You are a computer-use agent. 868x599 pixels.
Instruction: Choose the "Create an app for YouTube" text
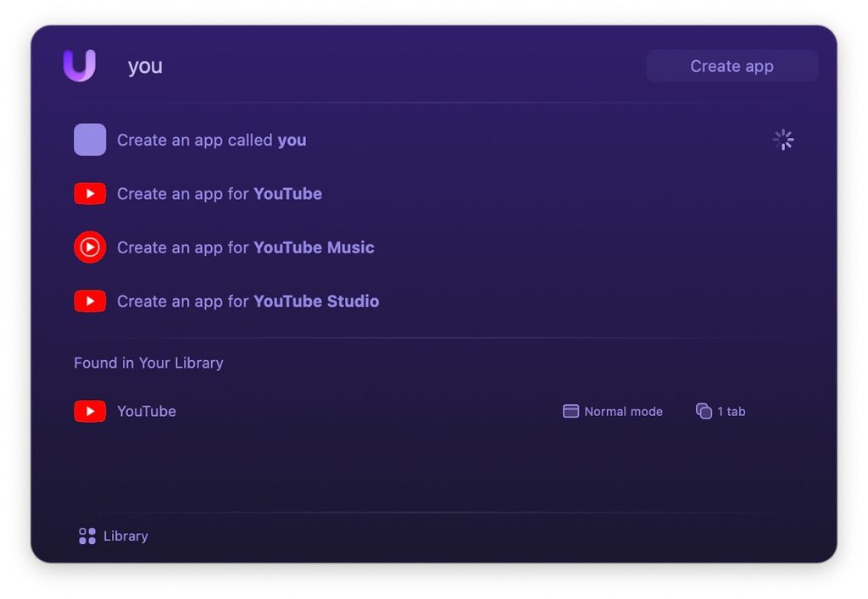click(220, 194)
